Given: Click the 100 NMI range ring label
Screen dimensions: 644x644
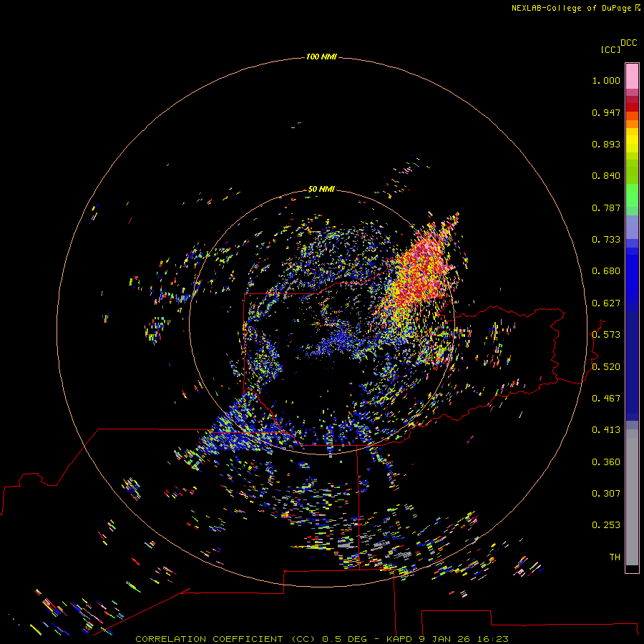Looking at the screenshot, I should click(321, 57).
